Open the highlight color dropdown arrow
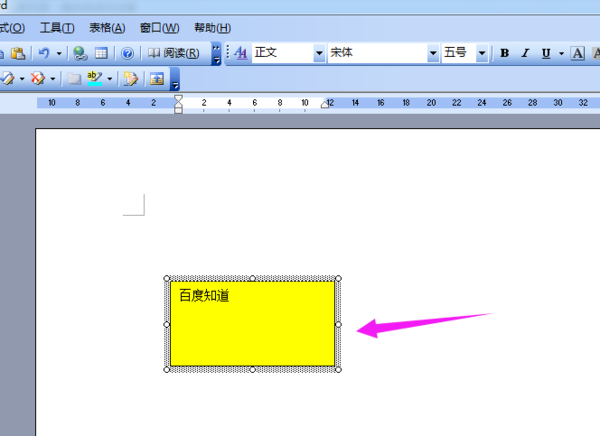The height and width of the screenshot is (436, 600). 110,79
